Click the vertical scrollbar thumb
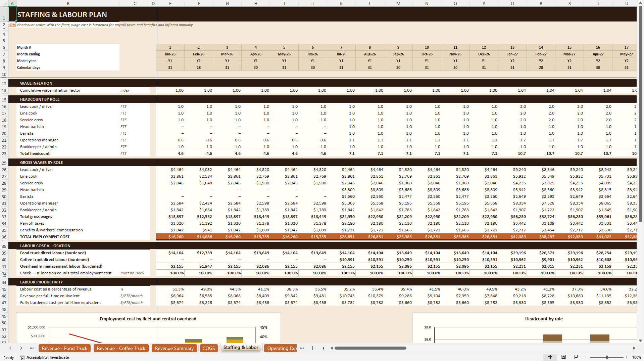644x361 pixels. 641,114
